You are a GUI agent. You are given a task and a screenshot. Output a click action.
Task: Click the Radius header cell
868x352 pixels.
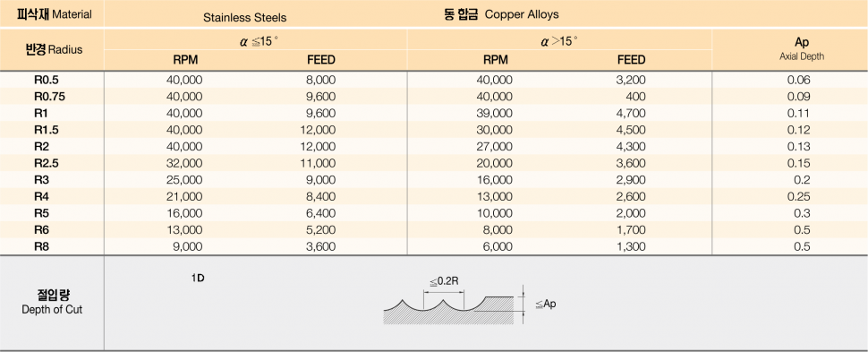tap(54, 49)
